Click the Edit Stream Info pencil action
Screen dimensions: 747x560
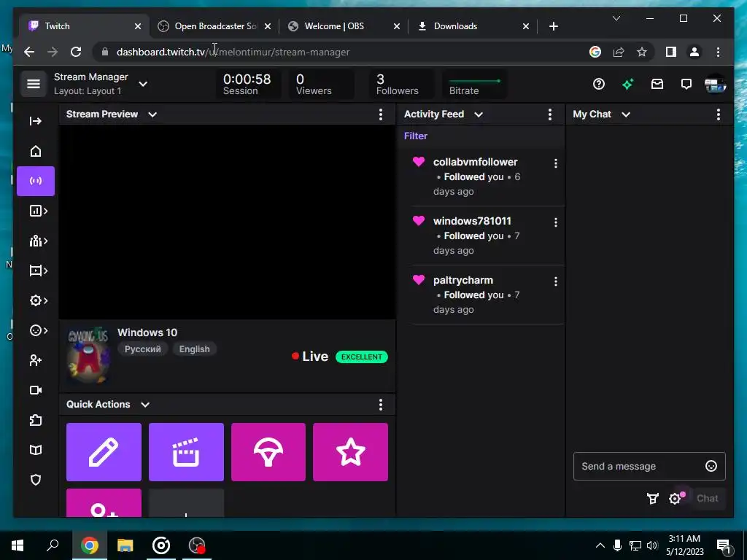(104, 452)
